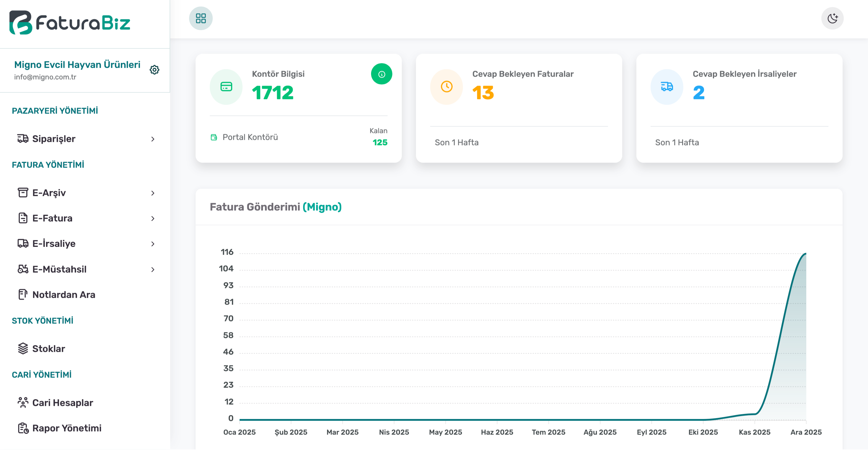Click the green Kontör info icon
The height and width of the screenshot is (450, 868).
381,74
